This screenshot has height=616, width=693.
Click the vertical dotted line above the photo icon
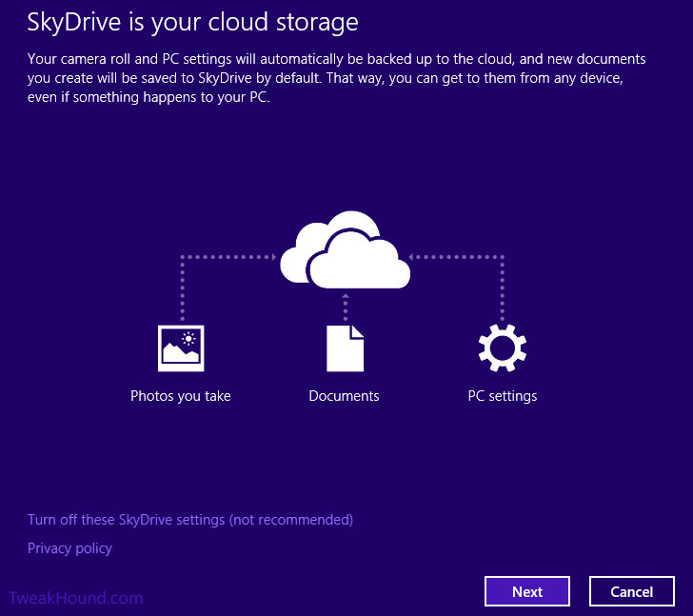[x=181, y=290]
